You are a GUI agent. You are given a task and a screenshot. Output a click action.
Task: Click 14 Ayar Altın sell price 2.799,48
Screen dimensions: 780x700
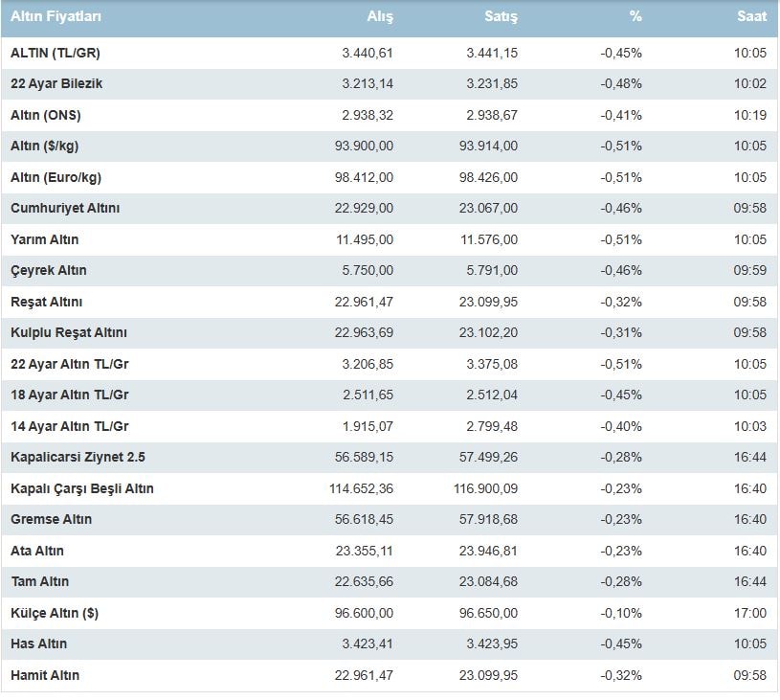(492, 426)
